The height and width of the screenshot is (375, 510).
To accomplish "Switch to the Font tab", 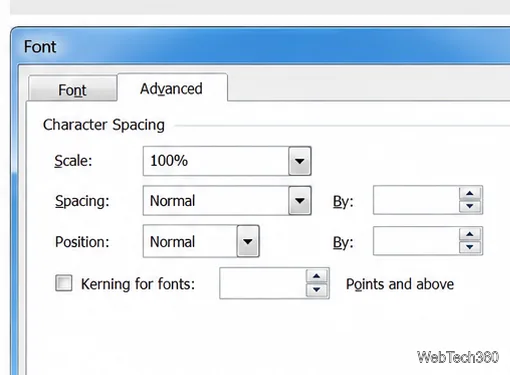I will click(x=73, y=89).
